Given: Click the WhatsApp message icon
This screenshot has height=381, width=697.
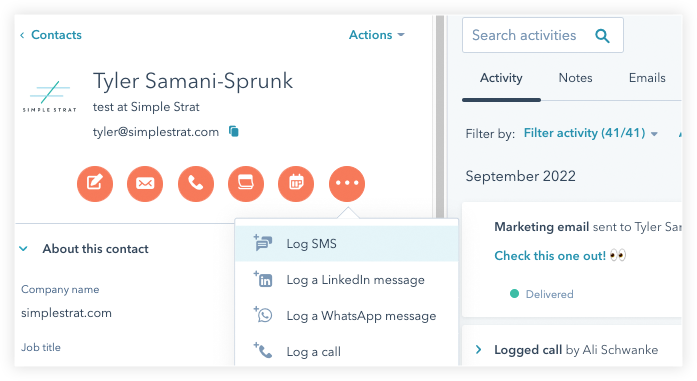Looking at the screenshot, I should 263,315.
